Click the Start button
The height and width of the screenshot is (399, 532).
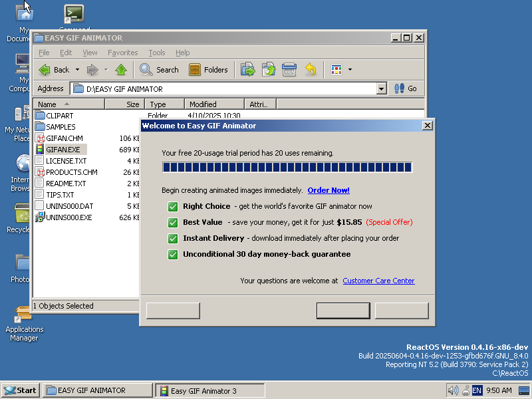click(21, 390)
